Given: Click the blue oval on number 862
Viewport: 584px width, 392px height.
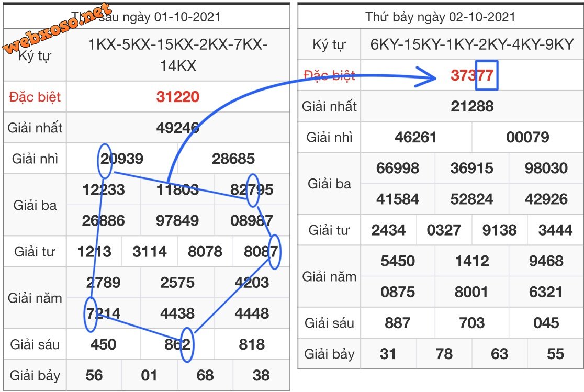Looking at the screenshot, I should tap(187, 345).
